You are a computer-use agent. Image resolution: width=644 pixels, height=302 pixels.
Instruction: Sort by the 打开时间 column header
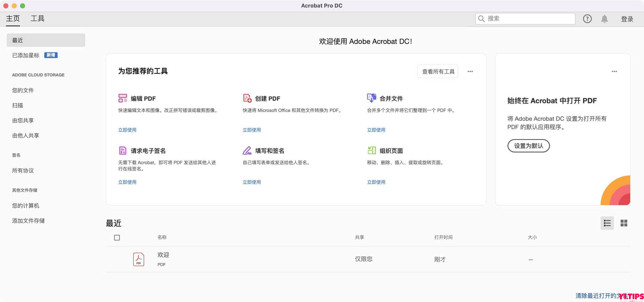pos(443,237)
